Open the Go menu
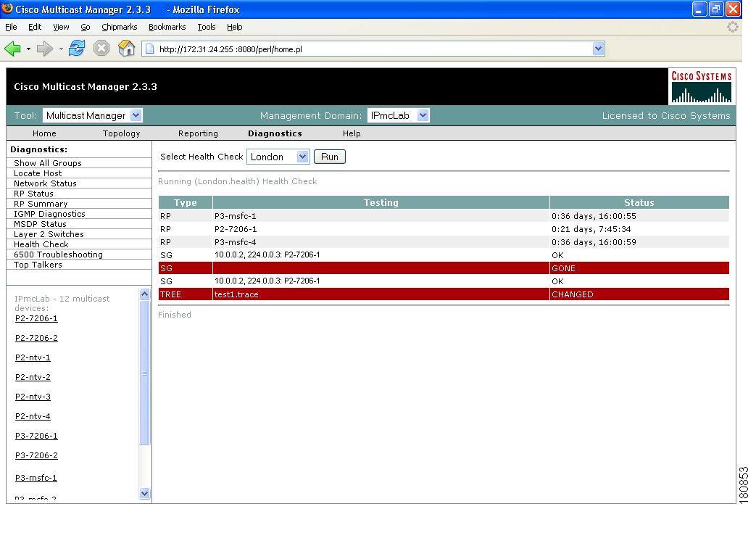Image resolution: width=756 pixels, height=538 pixels. pyautogui.click(x=86, y=27)
